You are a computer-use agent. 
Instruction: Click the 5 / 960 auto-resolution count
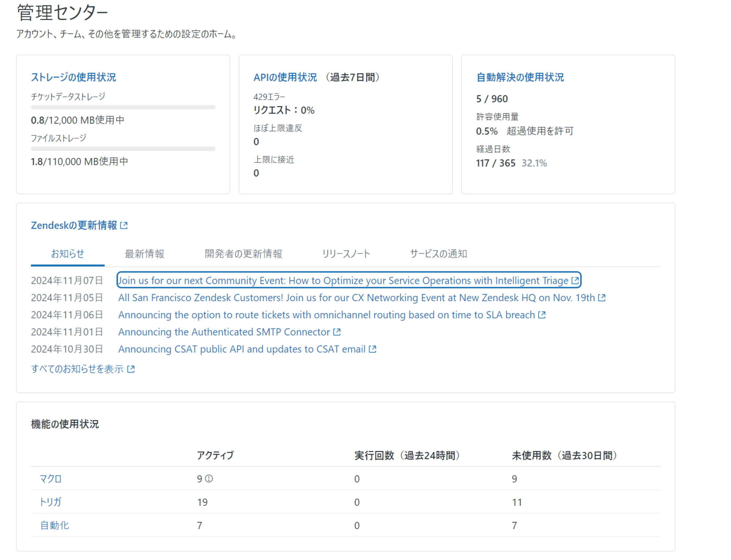coord(492,99)
